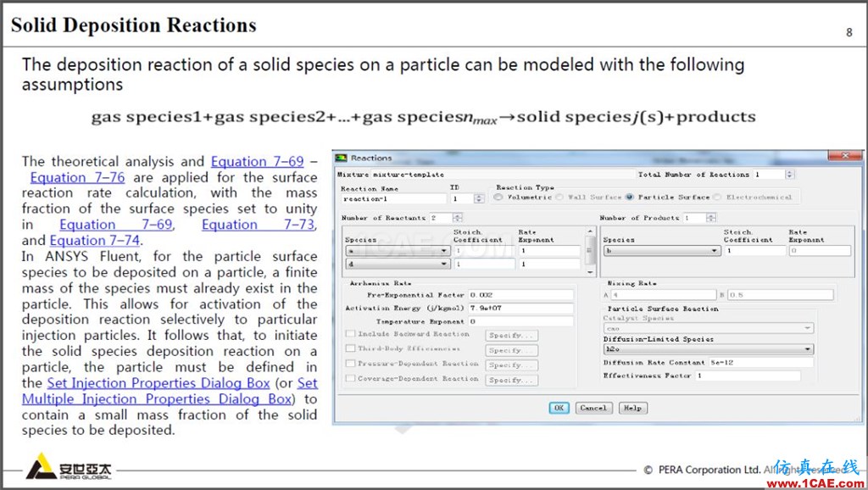Viewport: 868px width, 490px height.
Task: Adjust the Total Number of Reactions stepper
Action: click(790, 175)
